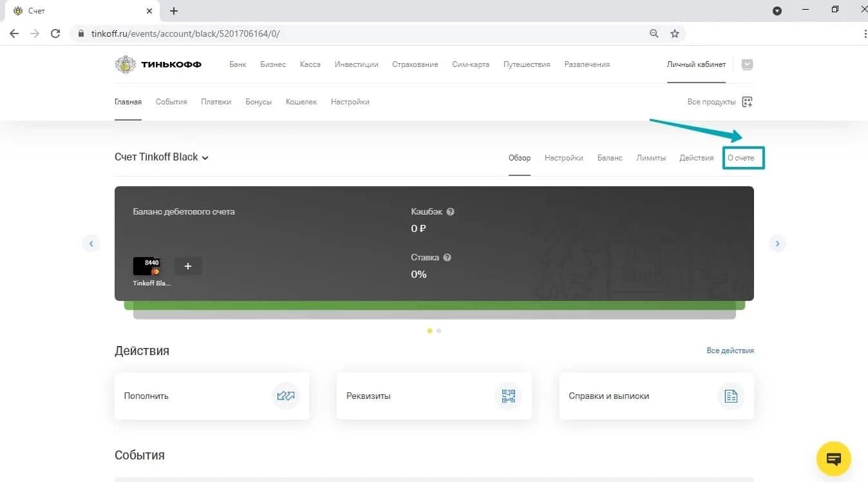Open the Развлечения menu
The height and width of the screenshot is (482, 868).
[x=587, y=64]
